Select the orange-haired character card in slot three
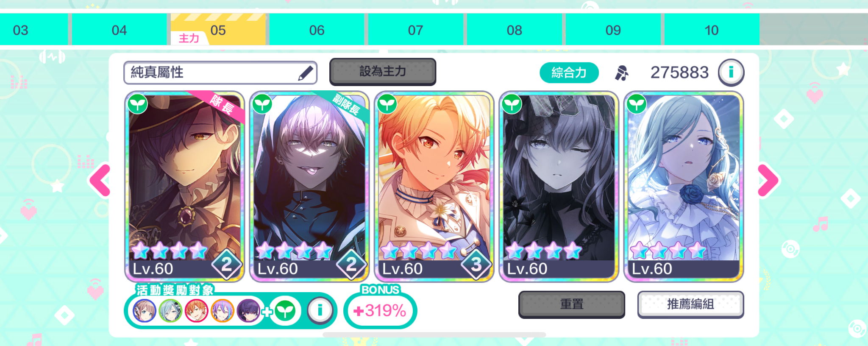868x346 pixels. pos(434,187)
